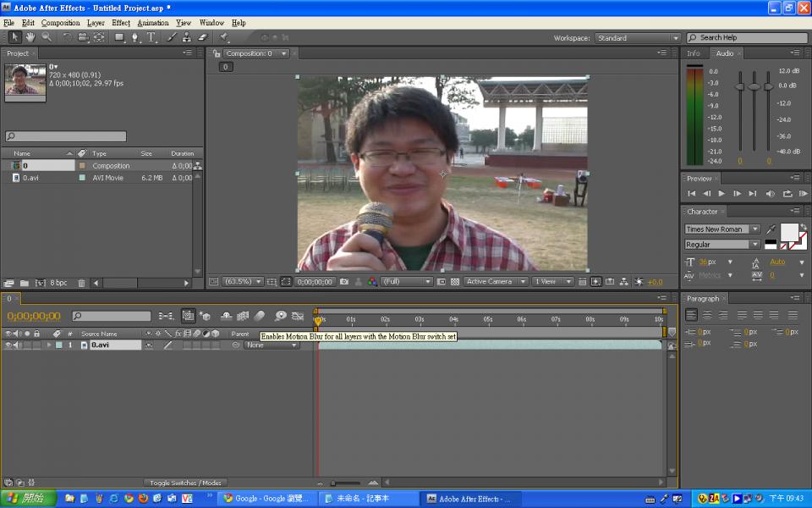
Task: Select the Puppet Pin tool
Action: click(x=224, y=37)
